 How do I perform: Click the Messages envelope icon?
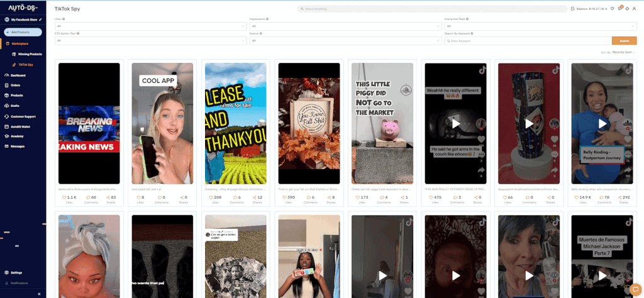pos(6,146)
